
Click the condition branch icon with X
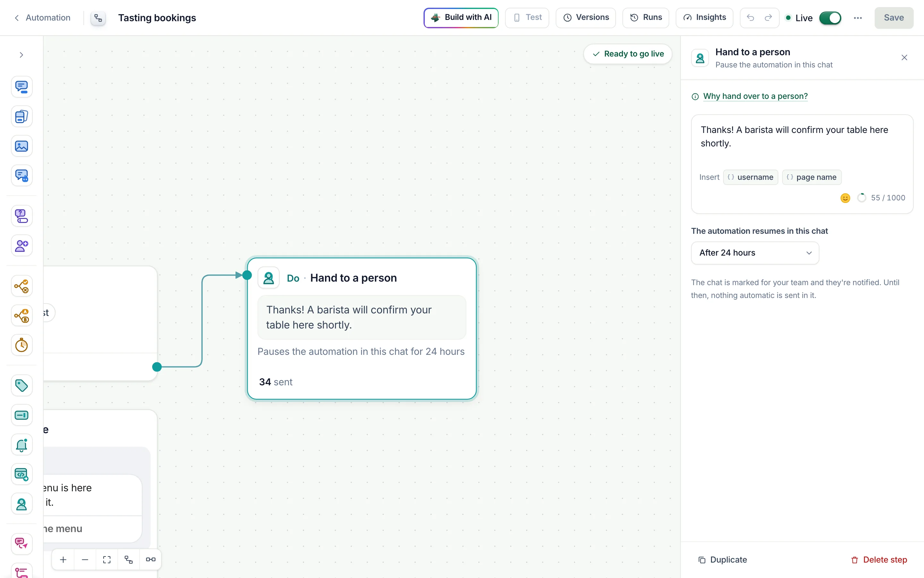point(21,286)
